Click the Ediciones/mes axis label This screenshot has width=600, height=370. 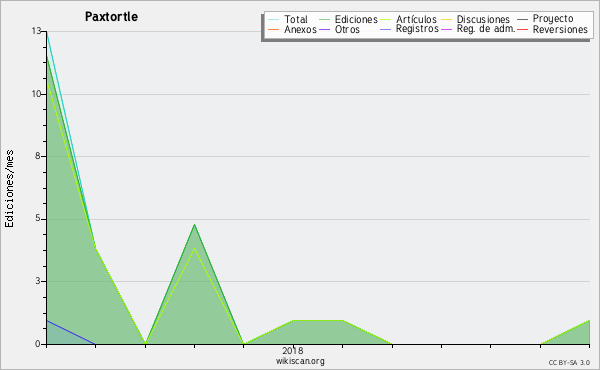(9, 189)
